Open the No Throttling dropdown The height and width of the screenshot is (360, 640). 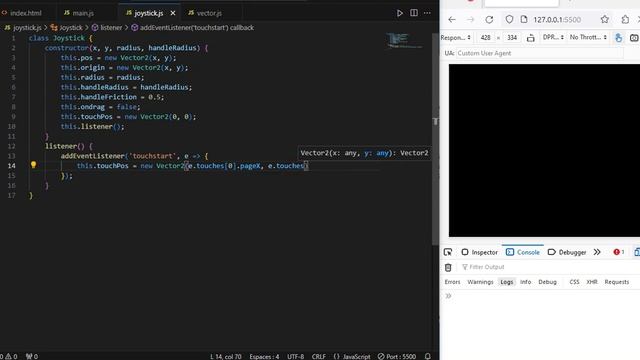[588, 37]
